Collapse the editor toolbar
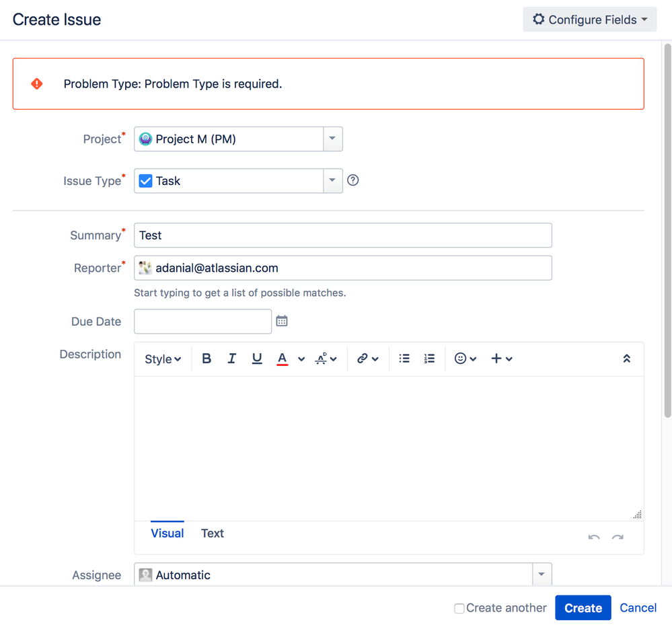 626,359
